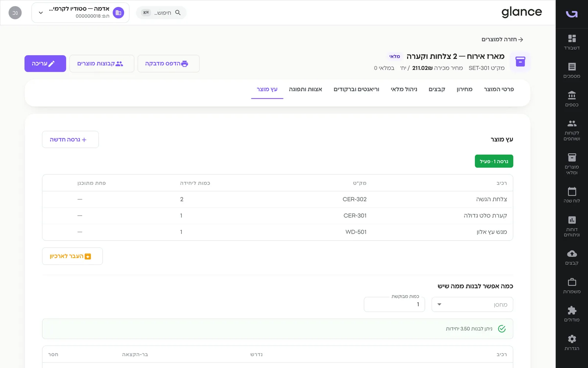This screenshot has width=588, height=368.
Task: Open the דשבורד dashboard sidebar icon
Action: coord(572,42)
